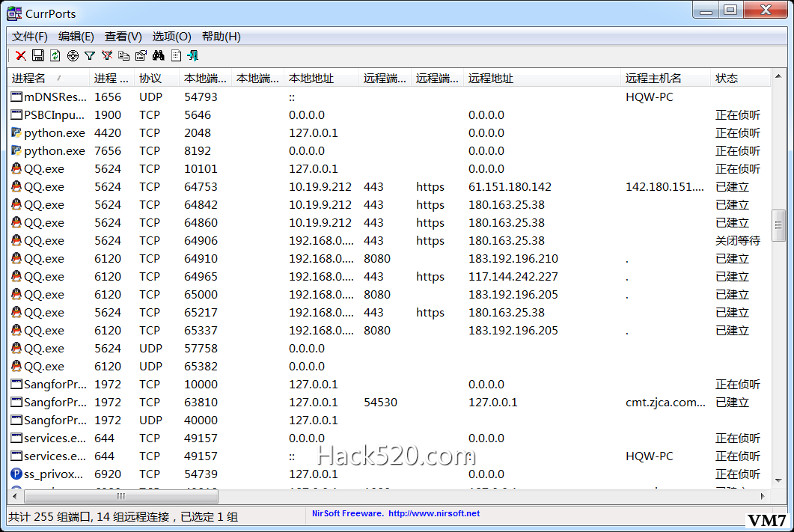Select remote address 117.144.242.227
794x532 pixels.
point(513,276)
